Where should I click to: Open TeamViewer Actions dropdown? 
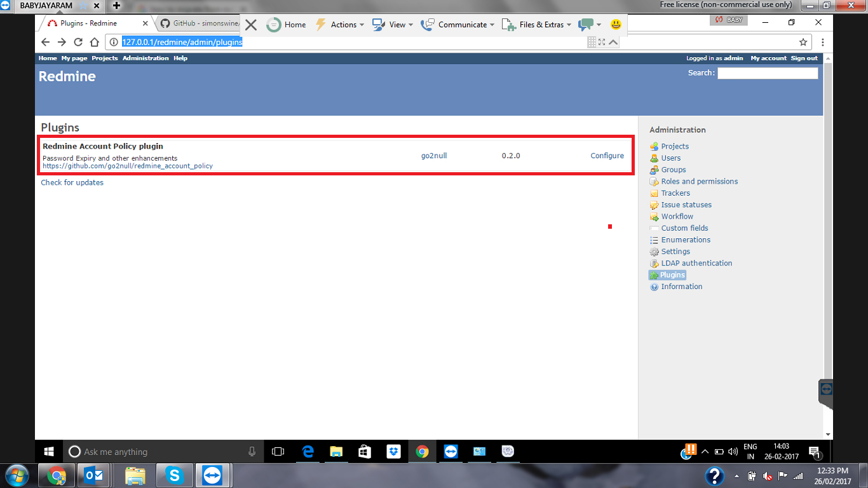tap(340, 25)
